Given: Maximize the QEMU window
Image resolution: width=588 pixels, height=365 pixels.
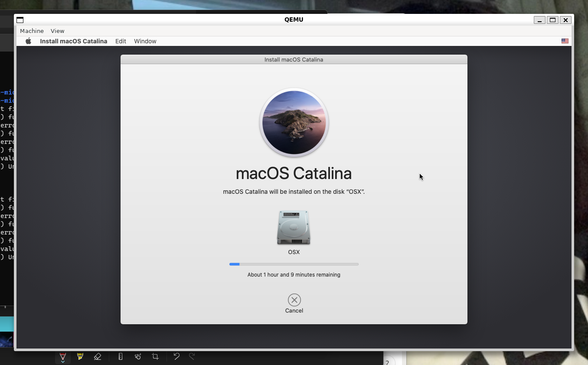Looking at the screenshot, I should [x=552, y=20].
